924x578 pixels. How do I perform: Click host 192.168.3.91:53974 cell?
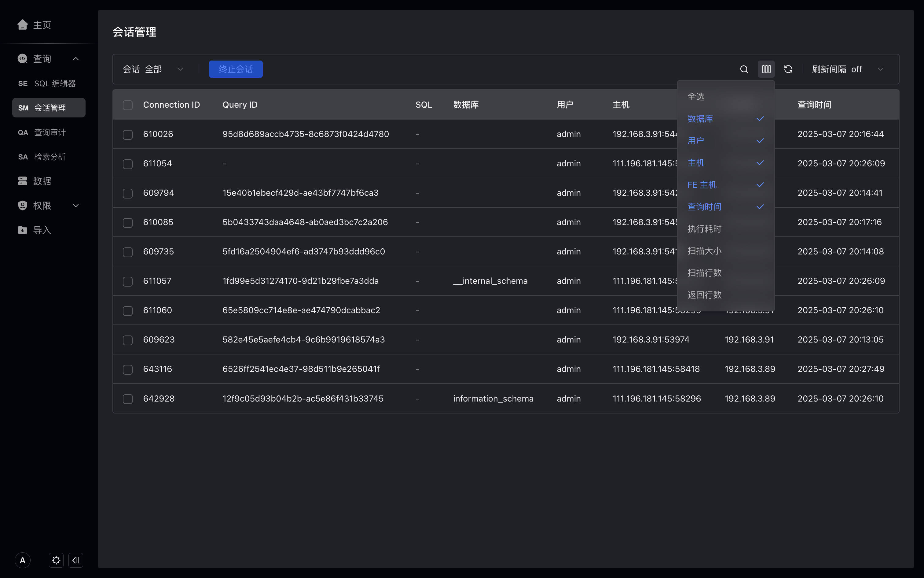tap(651, 339)
